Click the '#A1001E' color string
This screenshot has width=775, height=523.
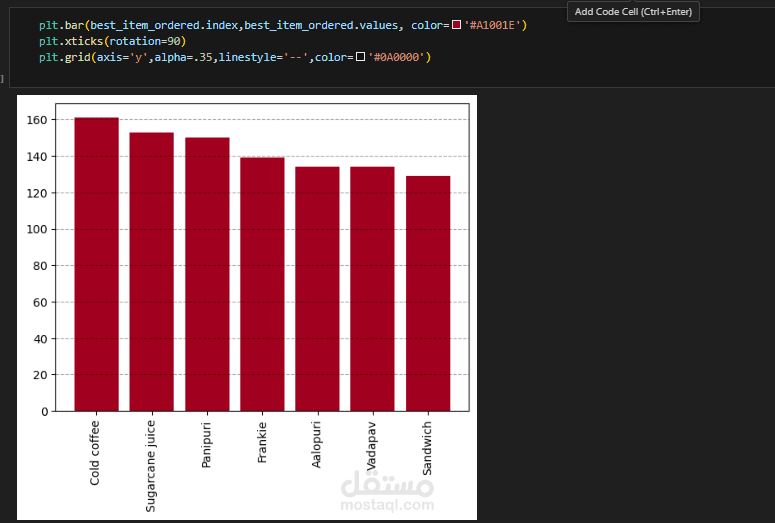click(x=492, y=25)
